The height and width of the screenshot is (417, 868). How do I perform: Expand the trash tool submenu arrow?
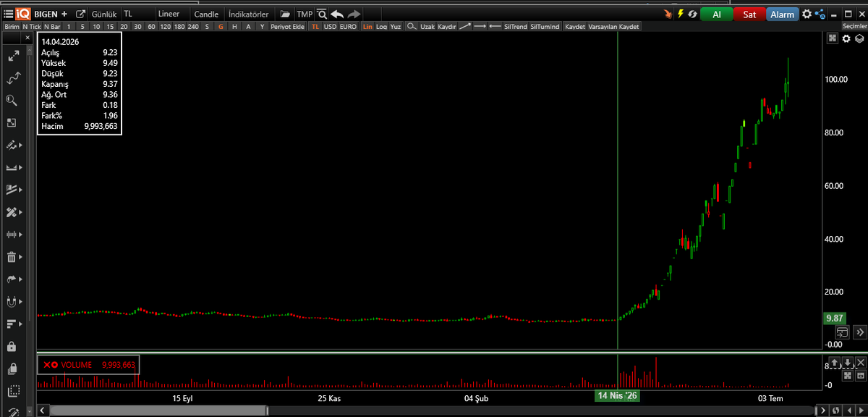tap(20, 257)
